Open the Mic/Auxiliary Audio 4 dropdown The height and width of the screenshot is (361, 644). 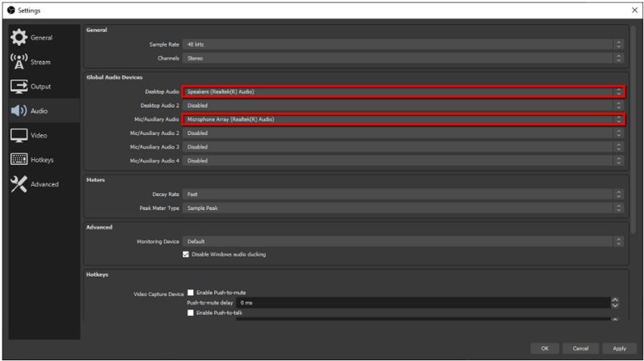pos(403,161)
